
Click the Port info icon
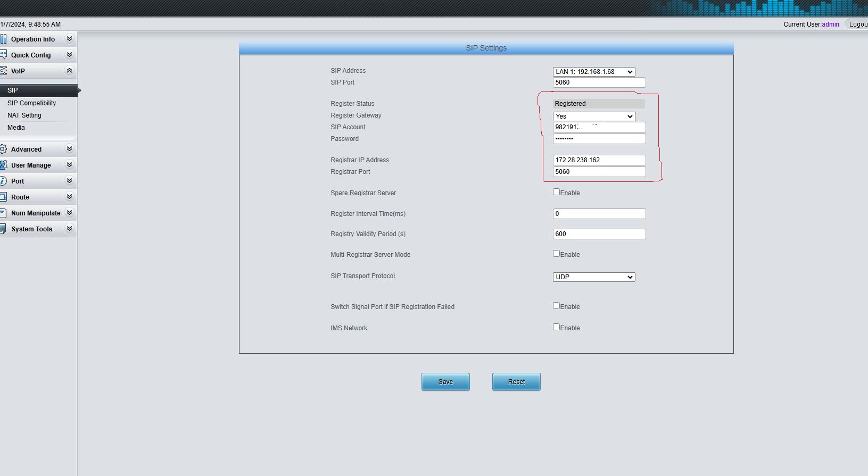pyautogui.click(x=3, y=181)
